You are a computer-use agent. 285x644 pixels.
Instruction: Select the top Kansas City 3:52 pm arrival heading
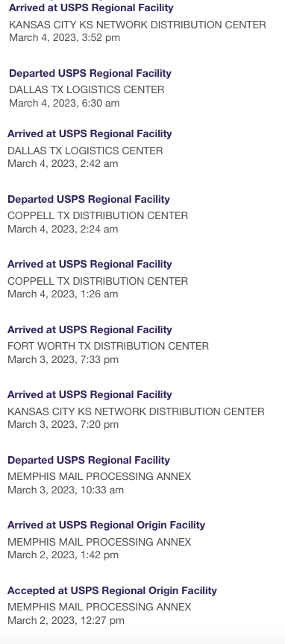click(91, 7)
